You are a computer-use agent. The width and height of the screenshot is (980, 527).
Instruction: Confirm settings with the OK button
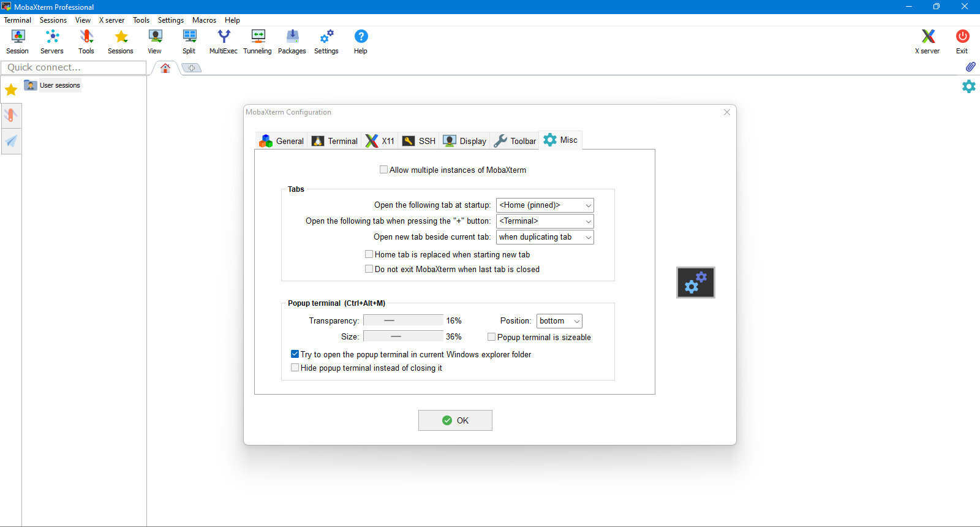point(455,420)
